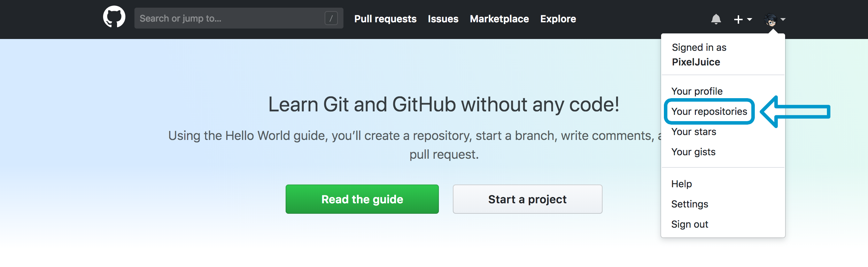Open the Explore page
This screenshot has height=267, width=868.
point(558,19)
